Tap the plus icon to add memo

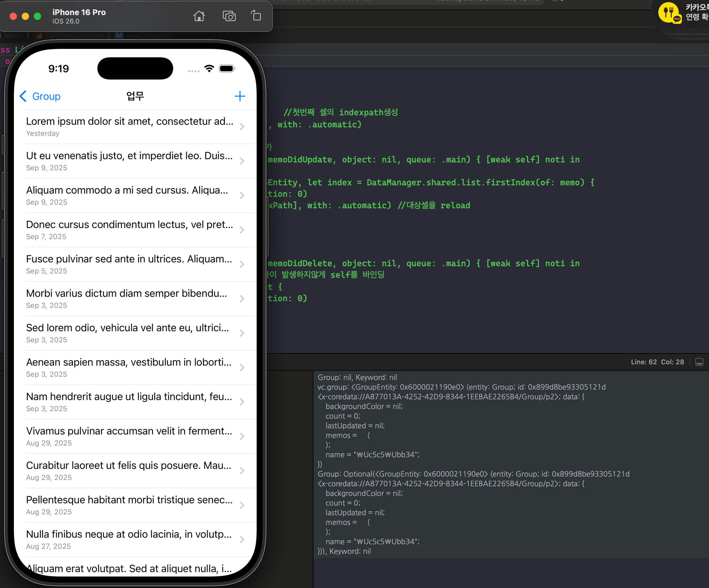(240, 96)
